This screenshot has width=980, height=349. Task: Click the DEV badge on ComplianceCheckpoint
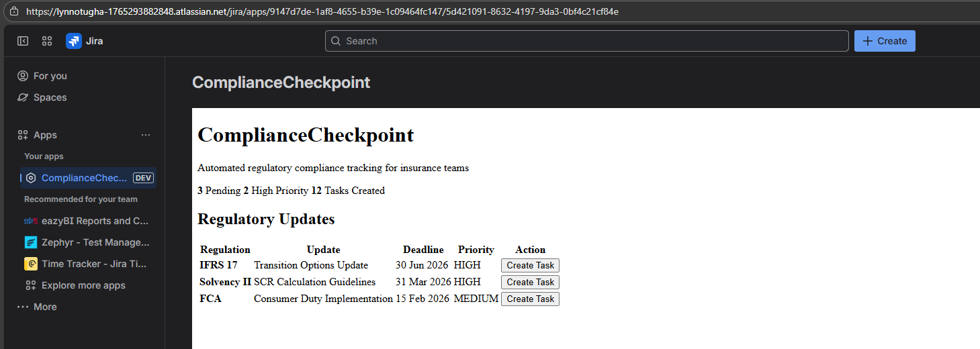144,178
